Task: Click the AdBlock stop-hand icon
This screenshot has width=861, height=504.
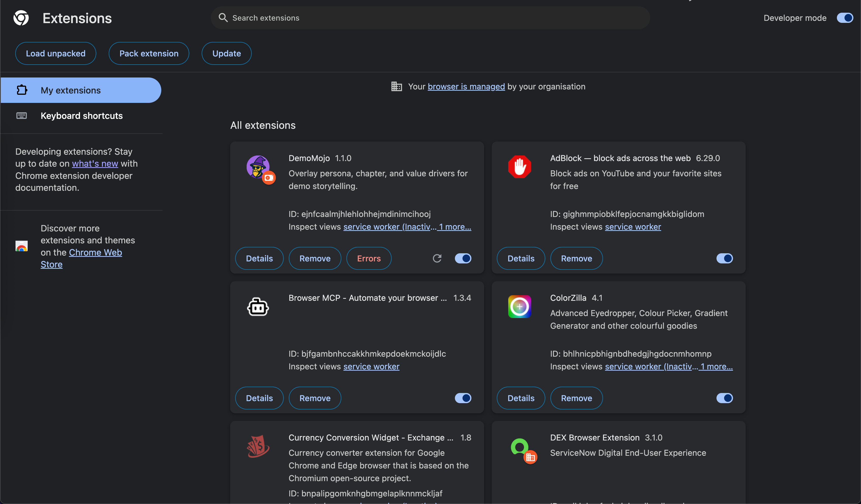Action: tap(520, 167)
